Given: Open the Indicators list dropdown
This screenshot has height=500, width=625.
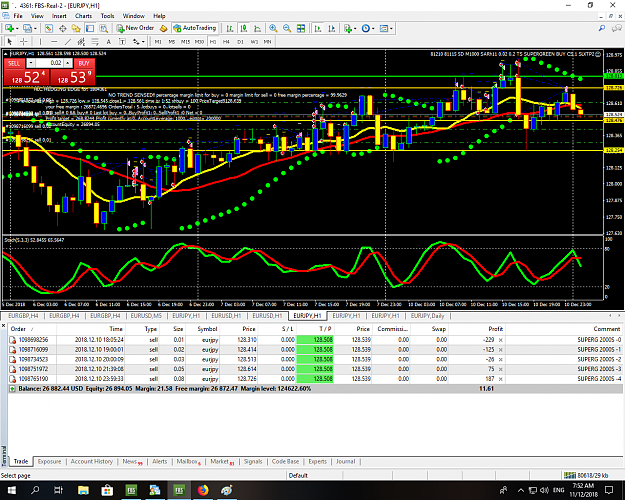Looking at the screenshot, I should tap(350, 28).
